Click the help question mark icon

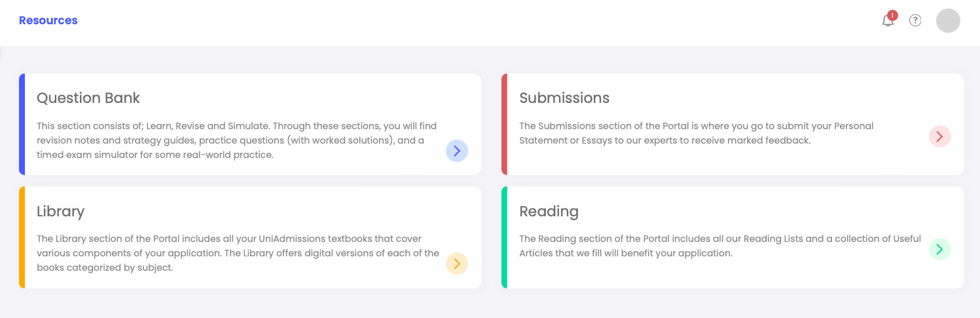point(915,20)
